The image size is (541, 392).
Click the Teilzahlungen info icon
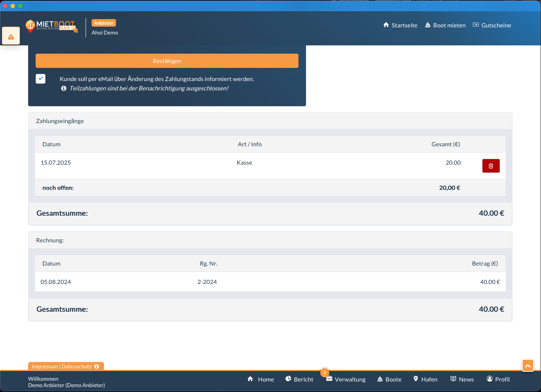tap(64, 89)
